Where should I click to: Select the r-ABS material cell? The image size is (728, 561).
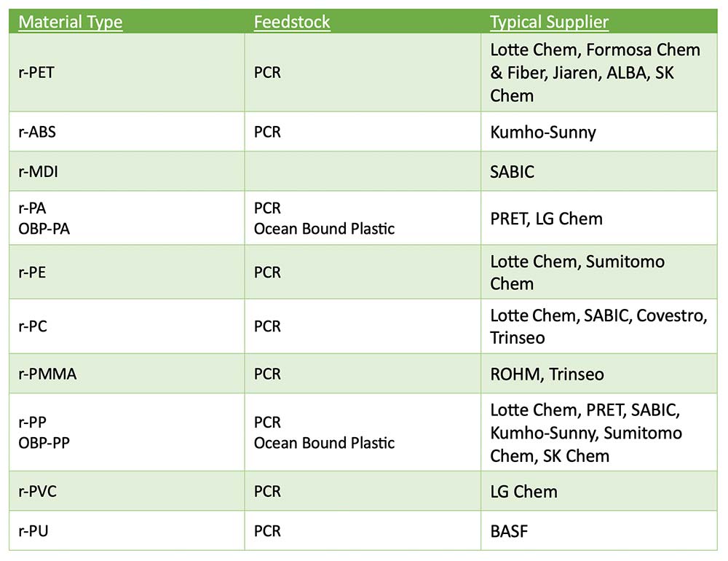pos(127,132)
